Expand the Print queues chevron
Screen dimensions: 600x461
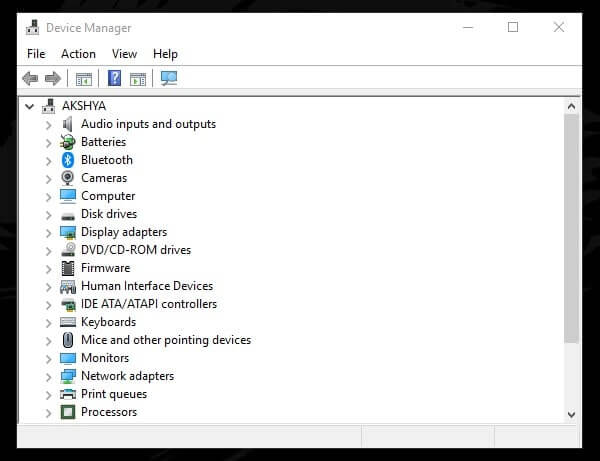click(49, 395)
